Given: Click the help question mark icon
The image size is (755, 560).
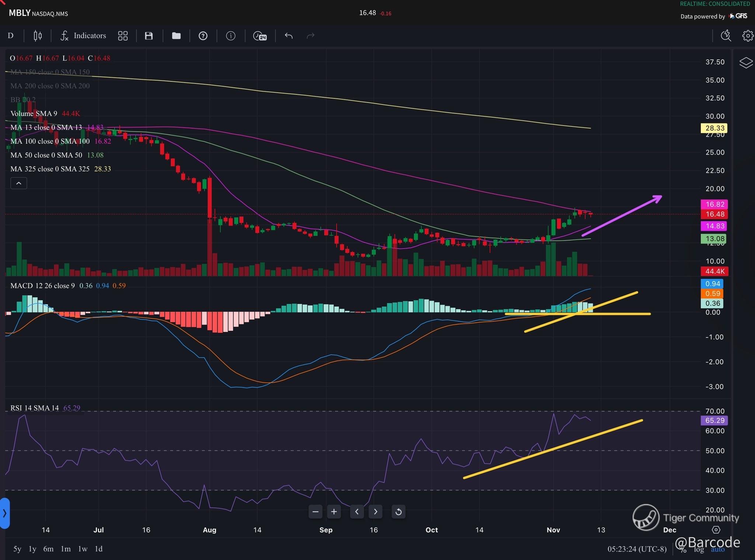Looking at the screenshot, I should point(203,36).
